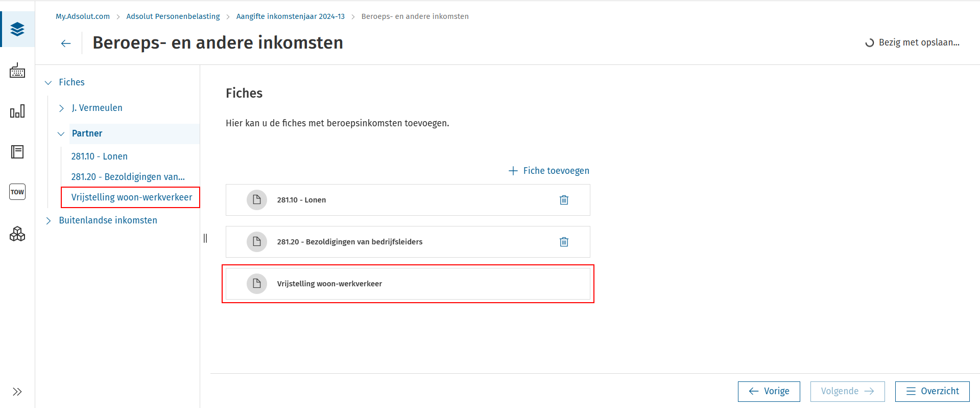Collapse the Partner tree node
Viewport: 980px width, 408px height.
coord(61,134)
